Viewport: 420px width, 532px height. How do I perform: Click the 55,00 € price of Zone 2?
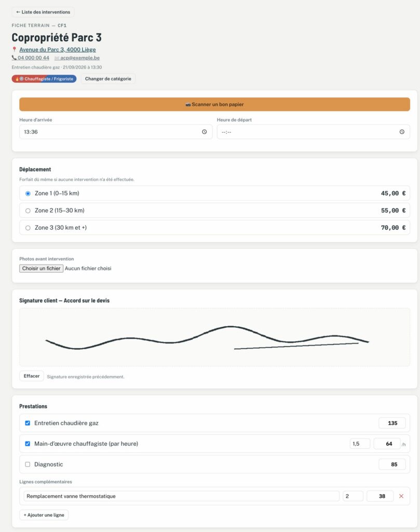393,210
